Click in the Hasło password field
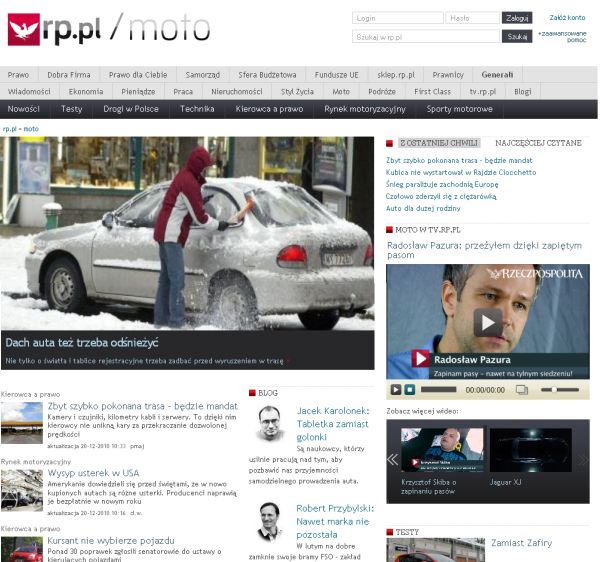Screen dimensions: 601x562 click(473, 18)
